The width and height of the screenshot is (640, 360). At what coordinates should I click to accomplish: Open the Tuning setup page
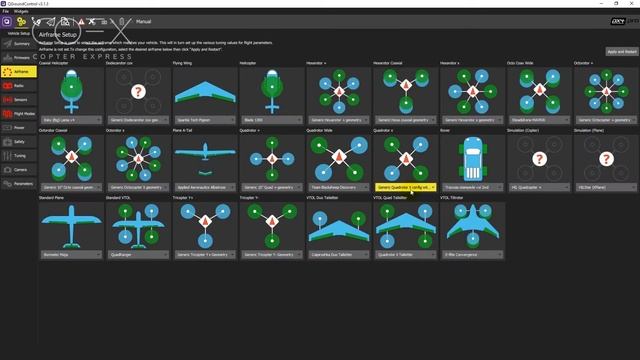[19, 156]
